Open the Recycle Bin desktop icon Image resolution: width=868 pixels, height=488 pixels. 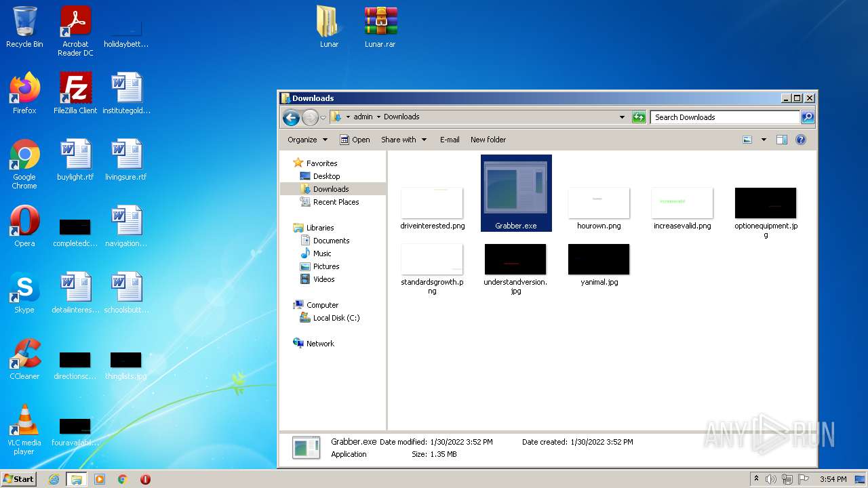pos(24,28)
